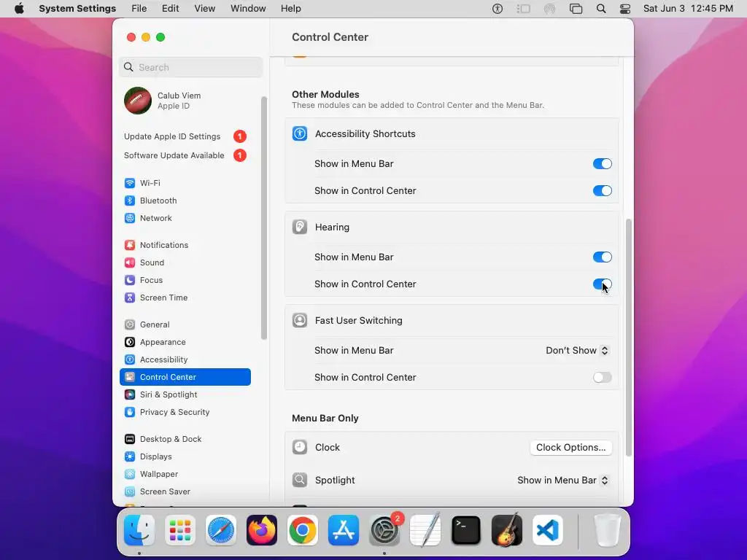This screenshot has height=560, width=747.
Task: Click the sidebar vertical scrollbar
Action: point(264,218)
